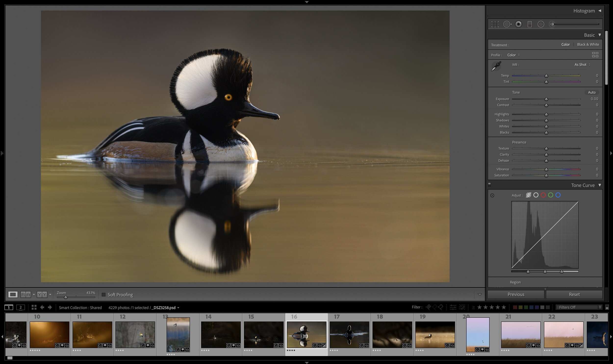
Task: Enable the Soft Proofing checkbox
Action: pos(104,295)
